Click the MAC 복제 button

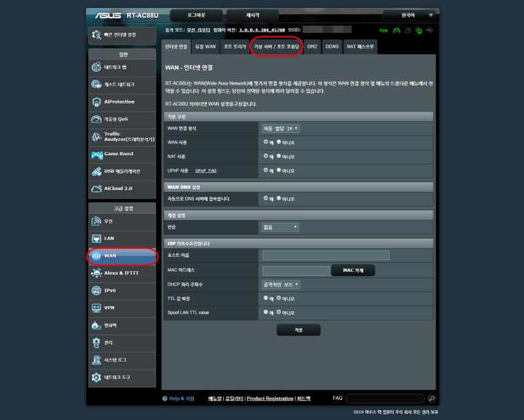(353, 271)
